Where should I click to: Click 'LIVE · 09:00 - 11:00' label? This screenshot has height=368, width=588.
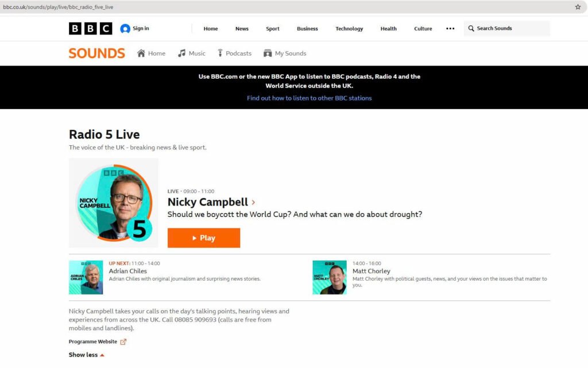click(x=191, y=191)
